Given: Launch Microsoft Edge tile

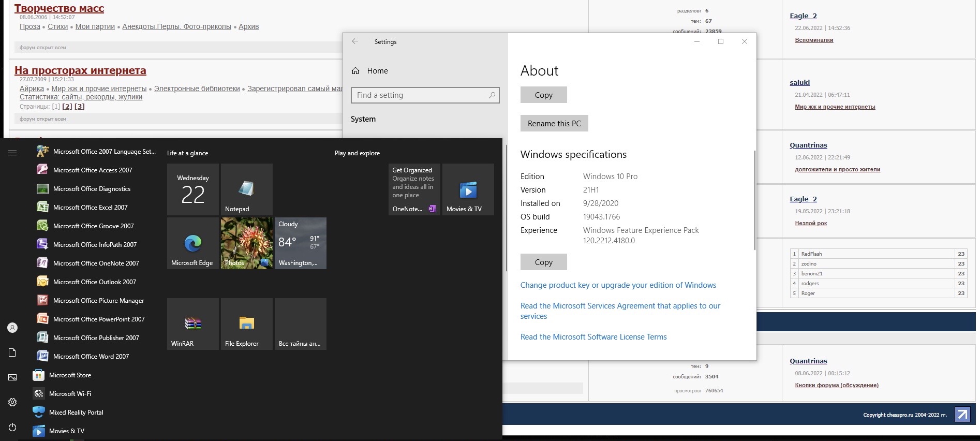Looking at the screenshot, I should [x=192, y=243].
